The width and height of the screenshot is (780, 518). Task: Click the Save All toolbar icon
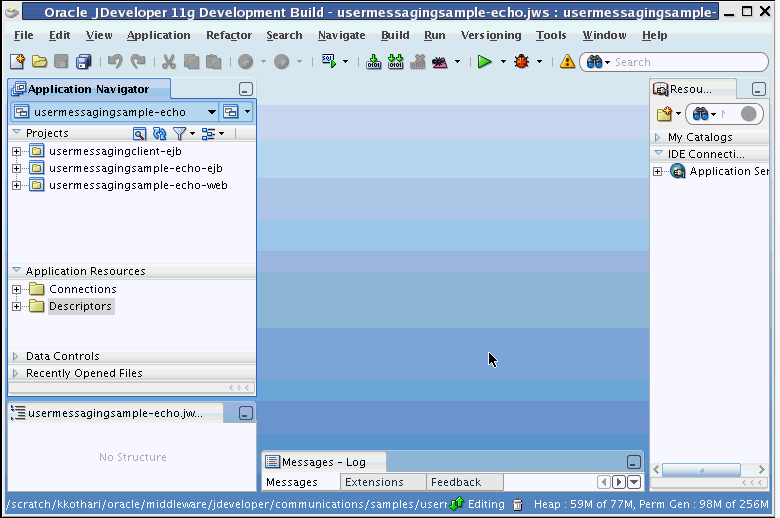pyautogui.click(x=84, y=62)
